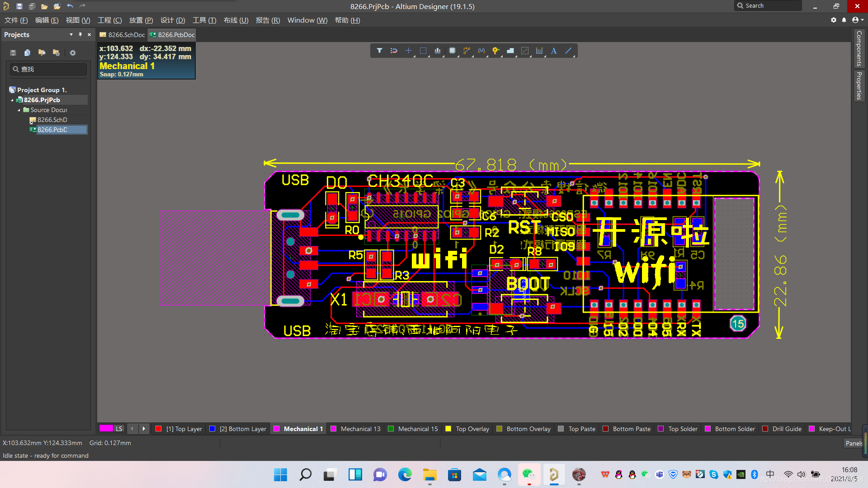Click the magenta current-layer color swatch
Viewport: 868px width, 488px height.
[x=106, y=428]
